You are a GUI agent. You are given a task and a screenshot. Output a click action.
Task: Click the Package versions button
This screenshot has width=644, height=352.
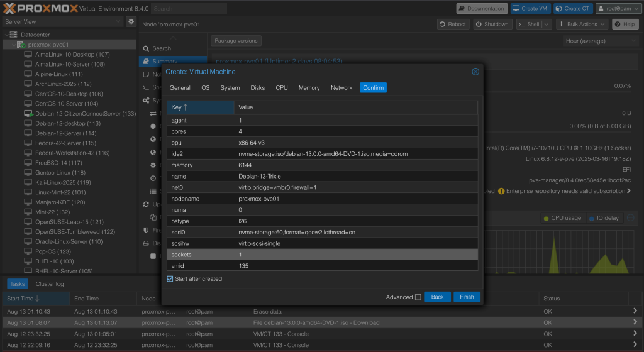click(x=236, y=41)
